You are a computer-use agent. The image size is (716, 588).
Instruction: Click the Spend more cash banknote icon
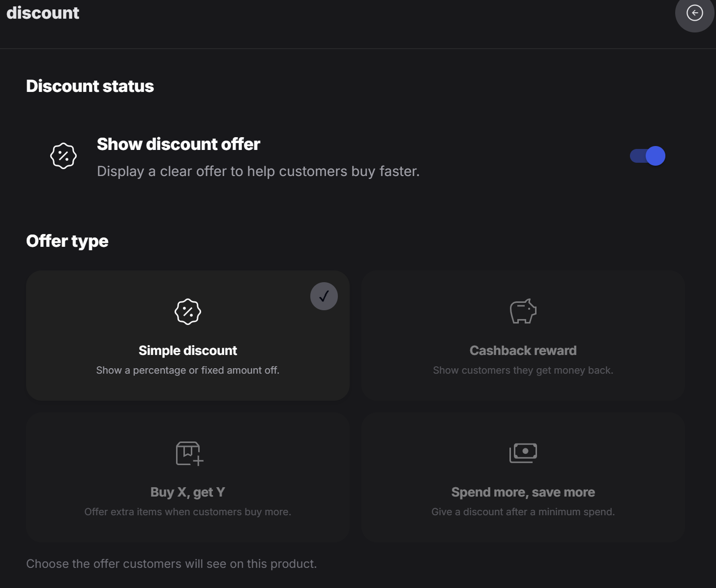coord(523,453)
